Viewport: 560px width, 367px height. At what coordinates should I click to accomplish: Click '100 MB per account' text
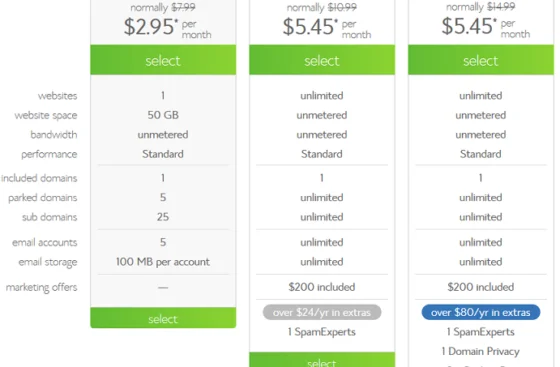pyautogui.click(x=163, y=262)
